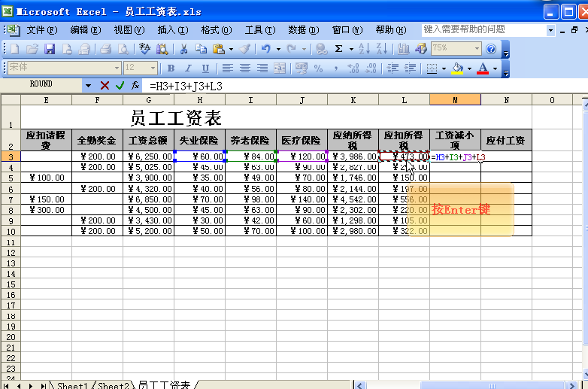Click the New workbook icon
588x389 pixels.
coord(14,49)
